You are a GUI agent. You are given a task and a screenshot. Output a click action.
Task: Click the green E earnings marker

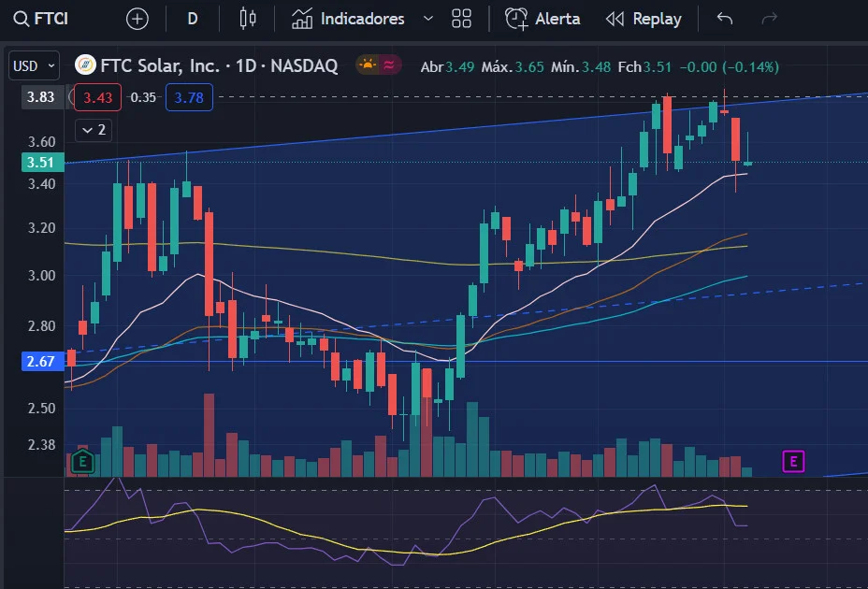[x=82, y=461]
